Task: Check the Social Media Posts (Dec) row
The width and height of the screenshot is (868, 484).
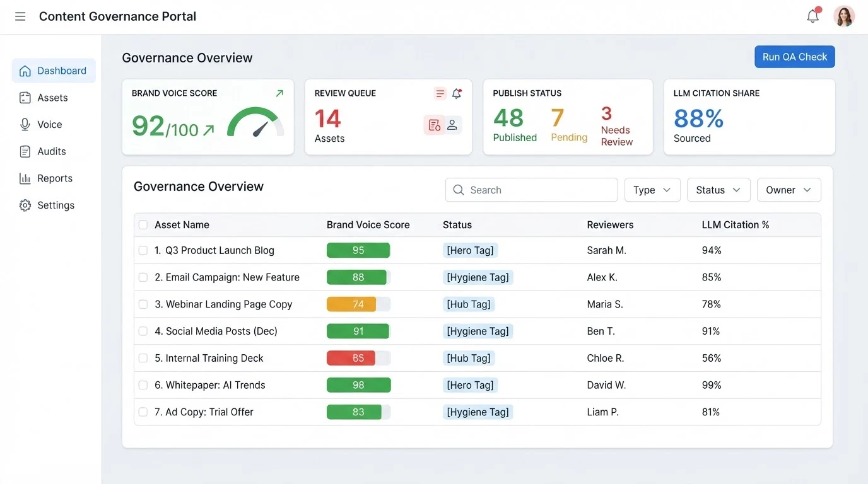Action: point(143,331)
